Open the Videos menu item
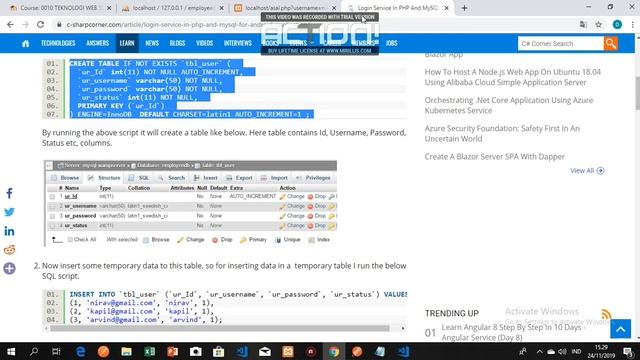Screen dimensions: 640x360 point(204,43)
